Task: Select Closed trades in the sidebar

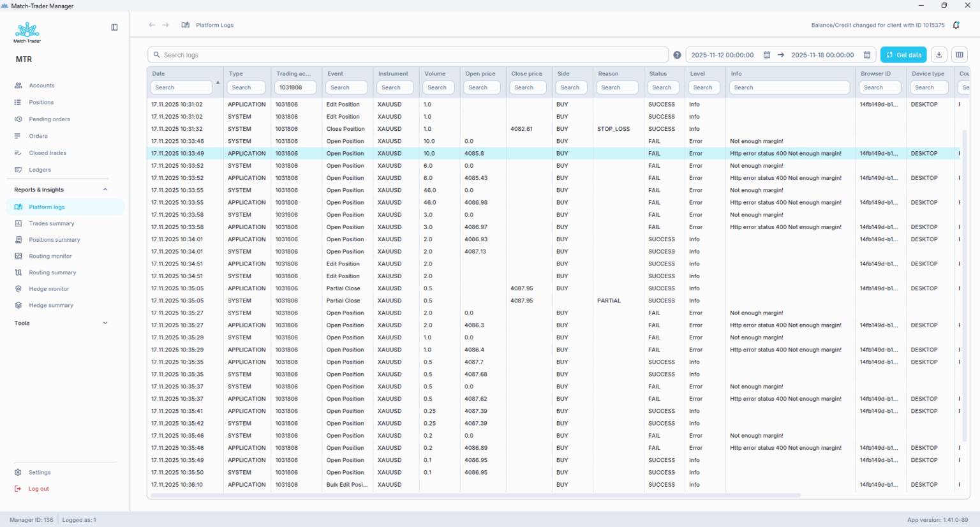Action: click(x=47, y=153)
